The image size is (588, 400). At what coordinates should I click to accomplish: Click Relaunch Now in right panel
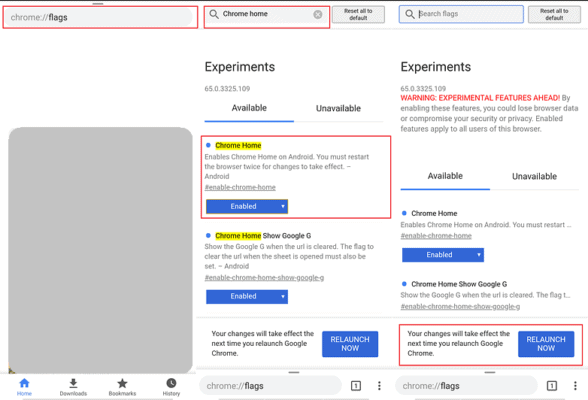pyautogui.click(x=546, y=344)
